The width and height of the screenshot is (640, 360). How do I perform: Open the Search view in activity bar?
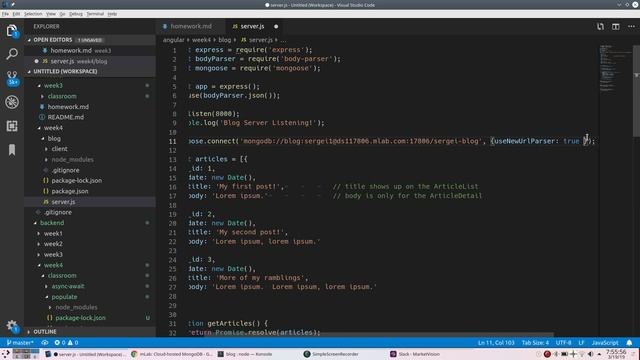tap(12, 53)
